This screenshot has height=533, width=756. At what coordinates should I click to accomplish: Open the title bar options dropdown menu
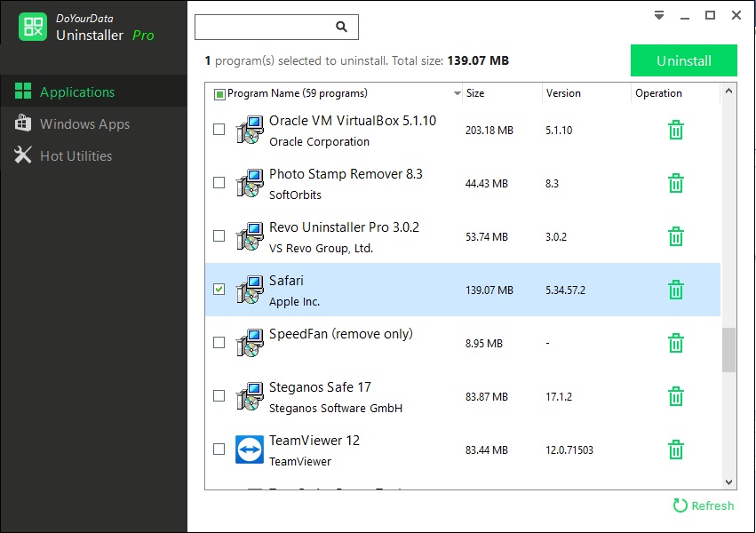pos(659,15)
